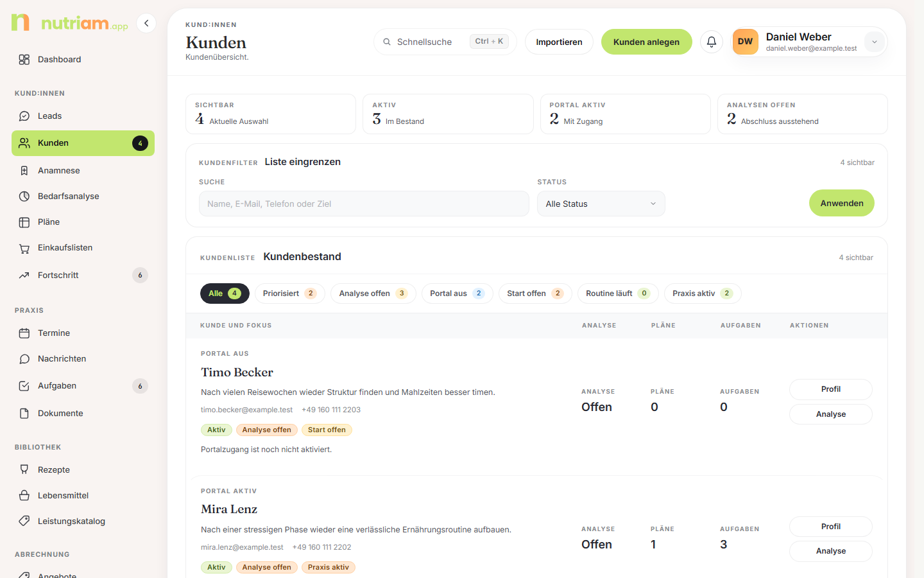Image resolution: width=924 pixels, height=578 pixels.
Task: Click the Termine calendar icon
Action: pyautogui.click(x=24, y=333)
